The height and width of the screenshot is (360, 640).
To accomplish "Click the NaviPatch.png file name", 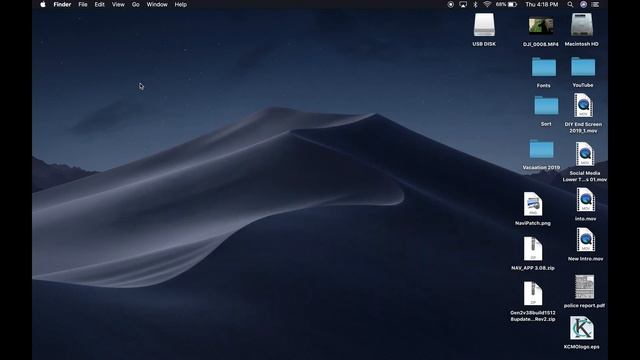I will click(533, 223).
